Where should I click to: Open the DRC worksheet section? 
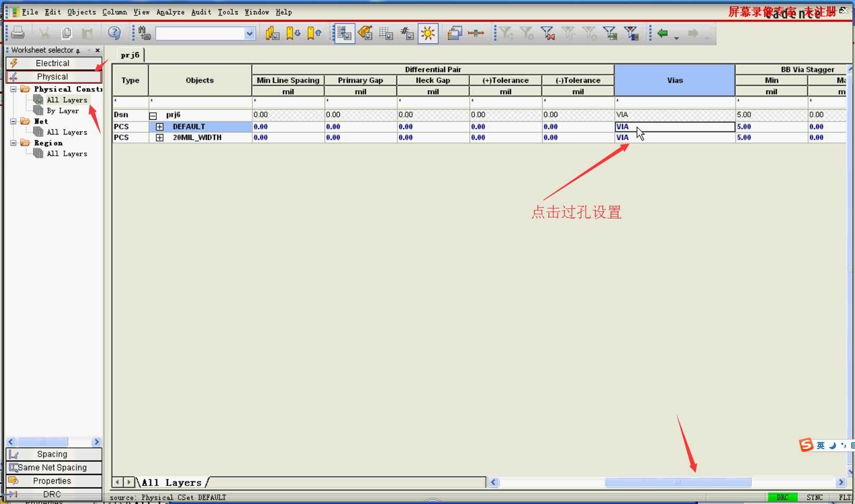tap(53, 495)
